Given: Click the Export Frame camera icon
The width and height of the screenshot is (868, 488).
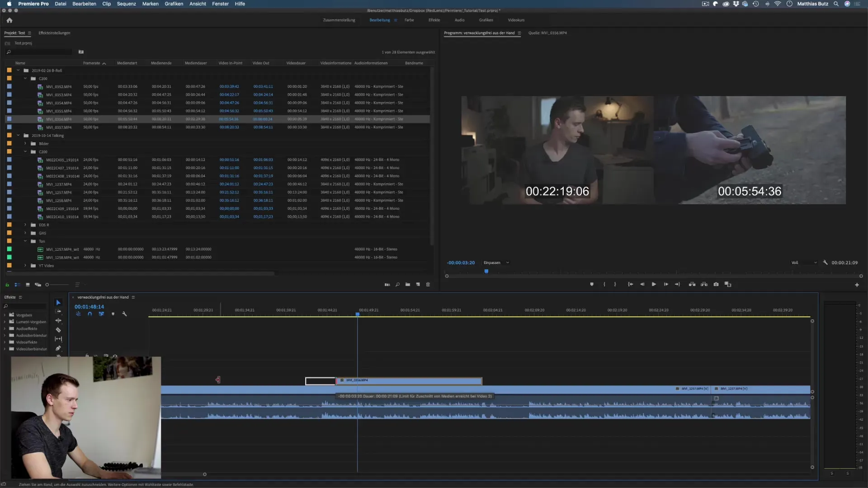Looking at the screenshot, I should pos(716,284).
